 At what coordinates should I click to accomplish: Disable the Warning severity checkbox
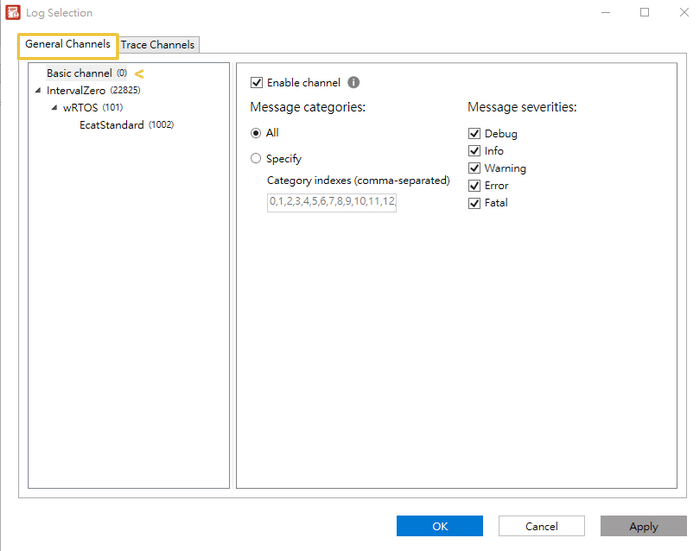tap(475, 168)
